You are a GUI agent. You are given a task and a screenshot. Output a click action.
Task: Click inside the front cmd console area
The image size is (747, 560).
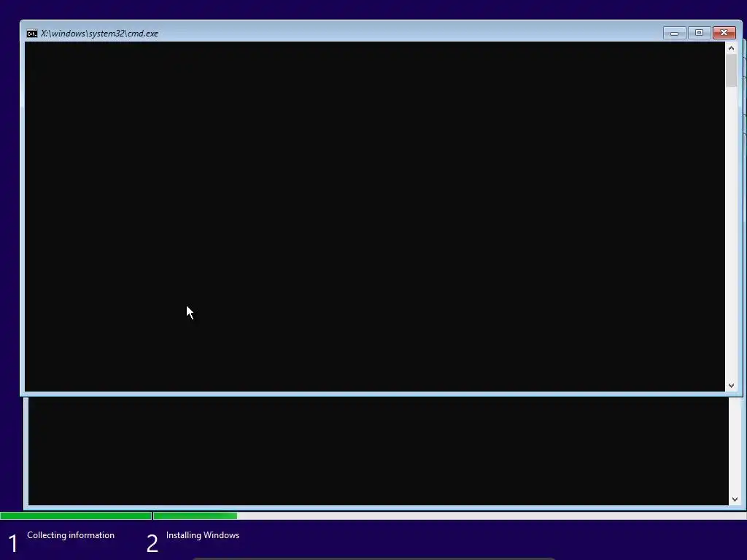click(x=375, y=217)
